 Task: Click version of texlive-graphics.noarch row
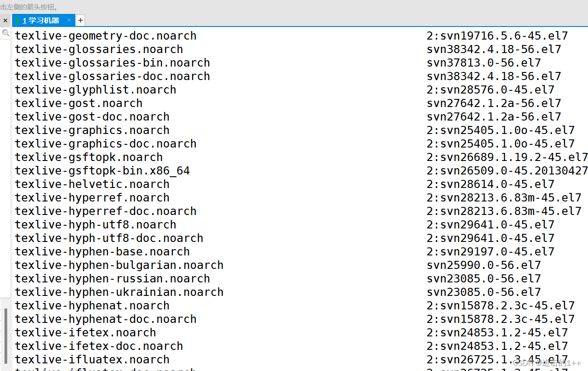point(501,130)
